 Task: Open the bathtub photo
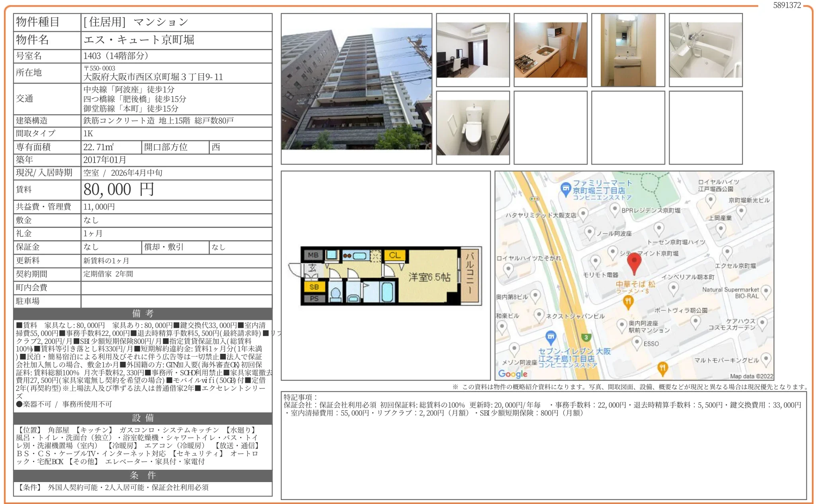(705, 50)
